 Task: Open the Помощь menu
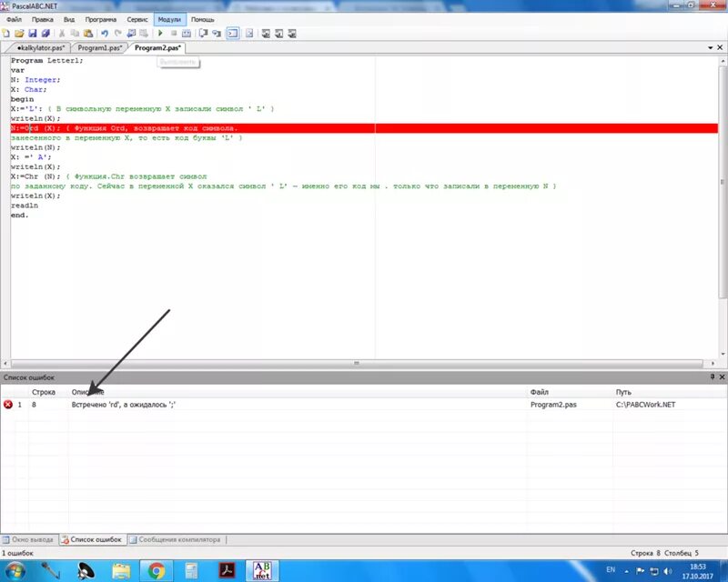point(203,19)
